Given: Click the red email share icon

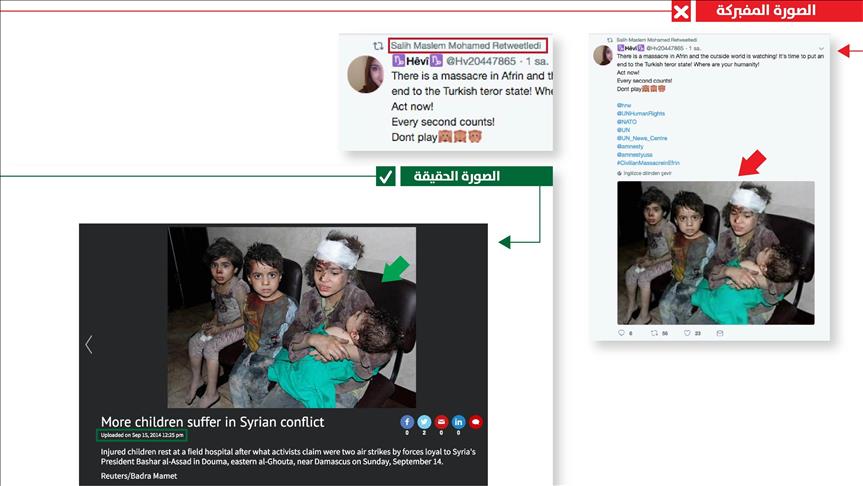Looking at the screenshot, I should click(x=441, y=422).
